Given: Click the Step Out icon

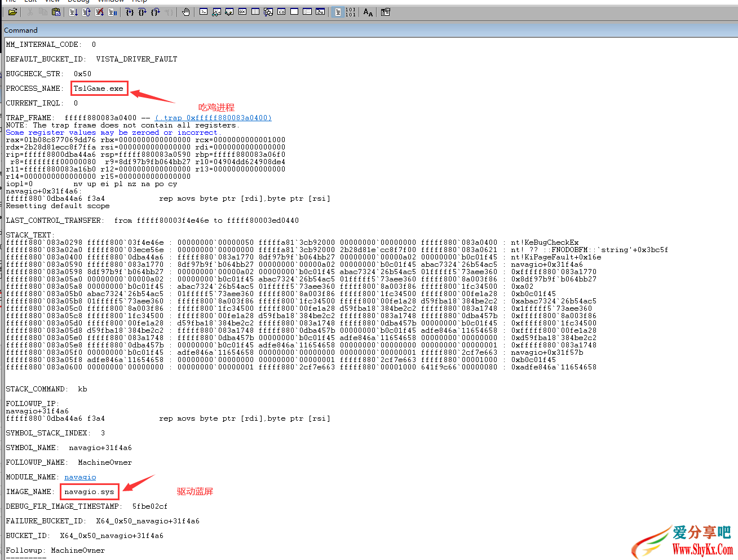Looking at the screenshot, I should coord(155,12).
